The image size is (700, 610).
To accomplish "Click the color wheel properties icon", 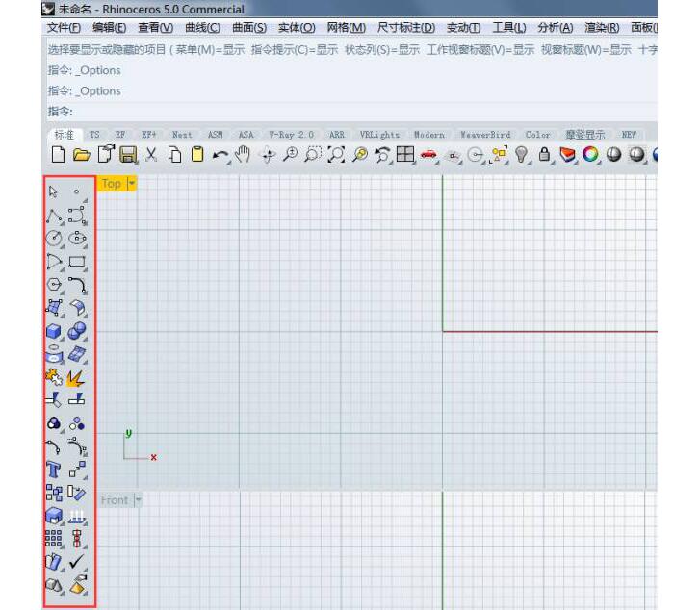I will click(x=590, y=155).
